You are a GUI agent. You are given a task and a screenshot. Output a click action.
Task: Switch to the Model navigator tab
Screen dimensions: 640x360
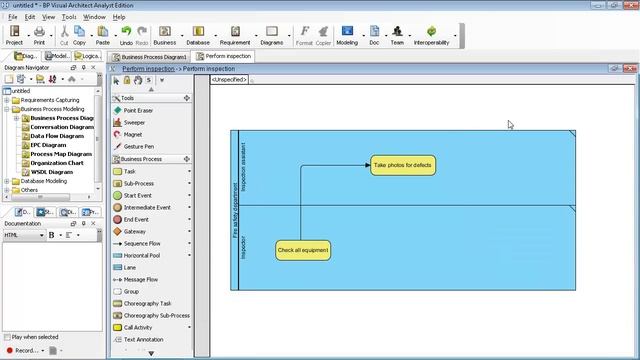[57, 56]
